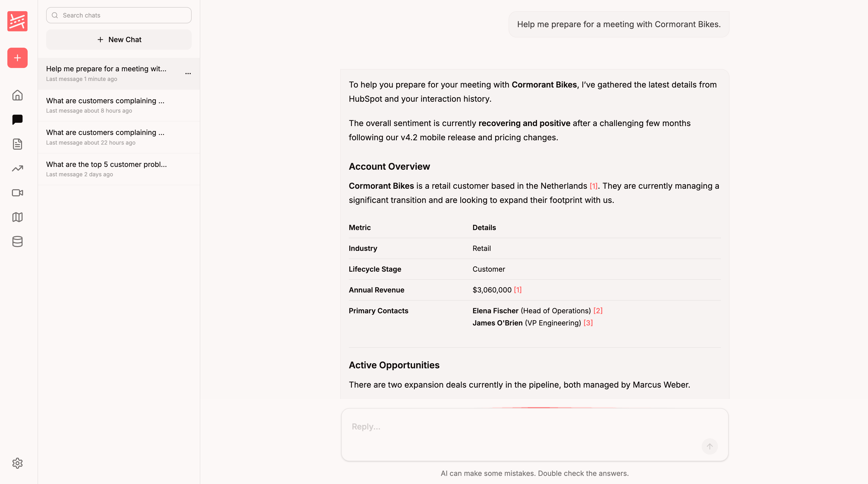This screenshot has width=868, height=484.
Task: Open the Map icon in sidebar
Action: 17,217
